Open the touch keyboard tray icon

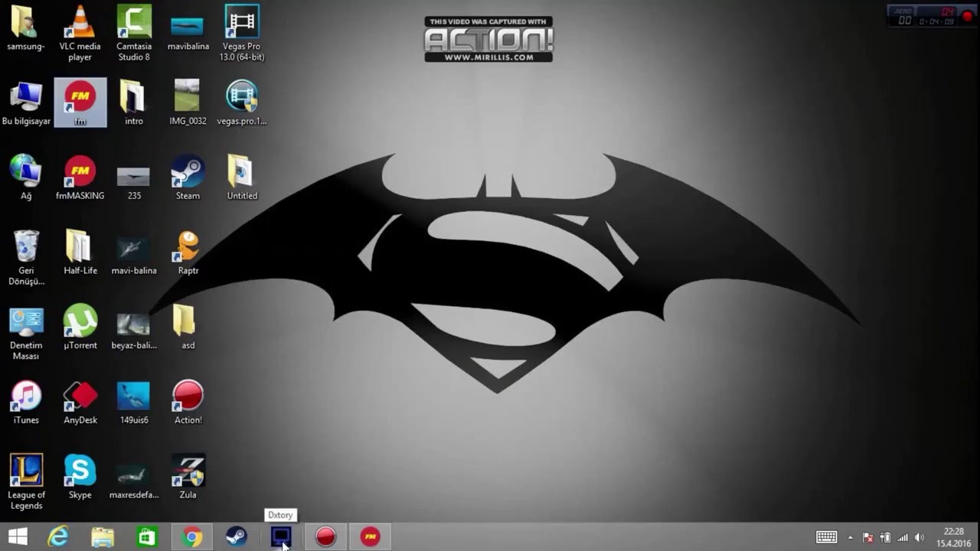(827, 537)
